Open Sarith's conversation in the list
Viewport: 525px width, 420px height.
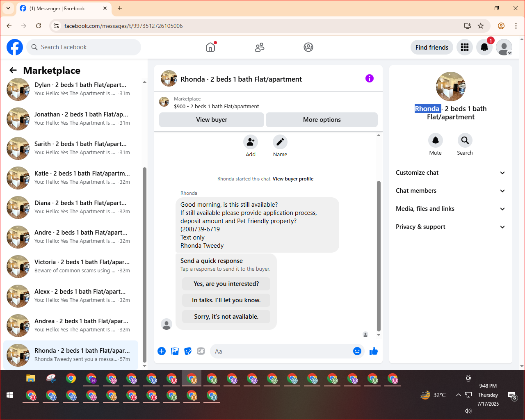pyautogui.click(x=71, y=148)
